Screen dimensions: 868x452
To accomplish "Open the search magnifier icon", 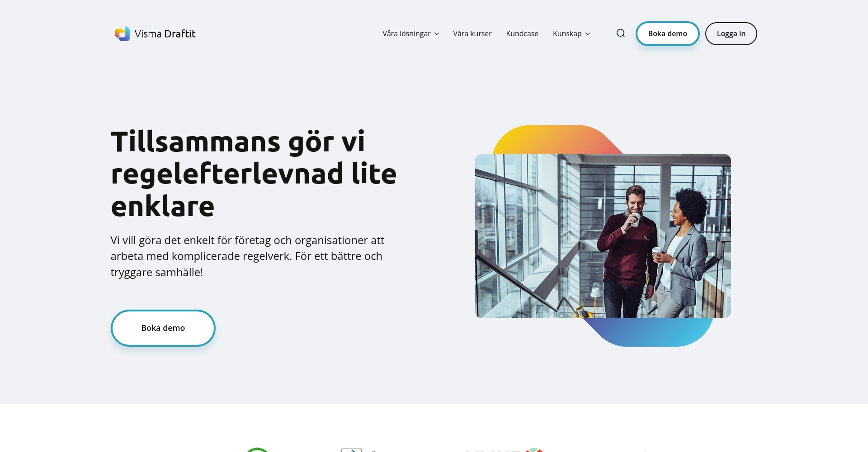I will tap(621, 33).
